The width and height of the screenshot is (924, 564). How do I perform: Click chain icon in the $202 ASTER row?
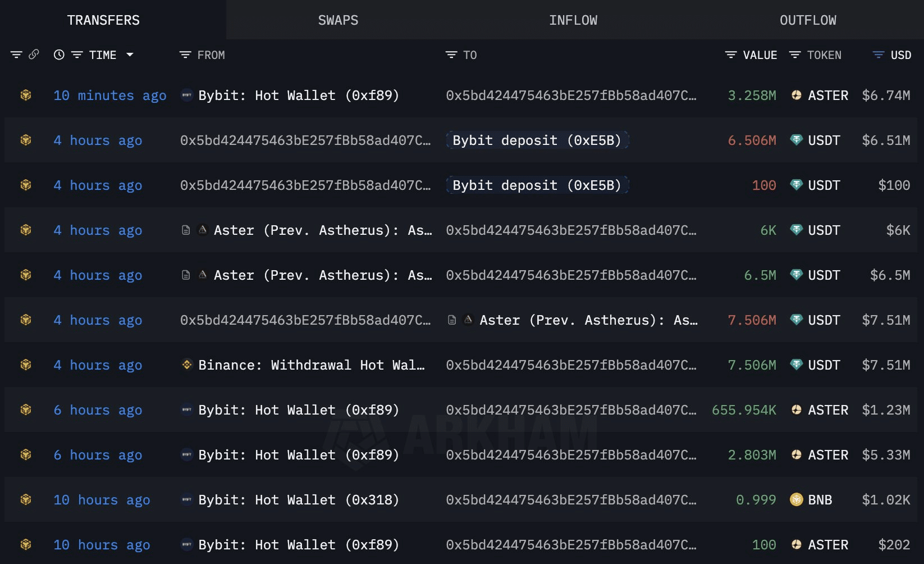coord(26,544)
